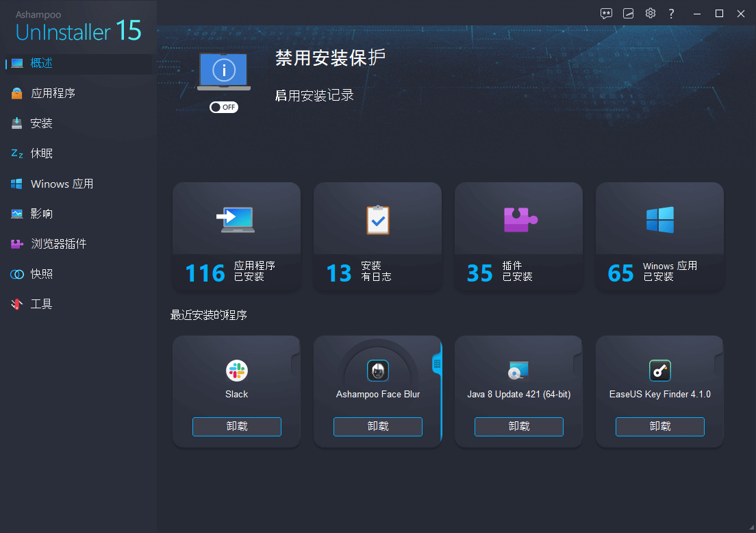
Task: Open the 概述 overview section
Action: [x=78, y=63]
